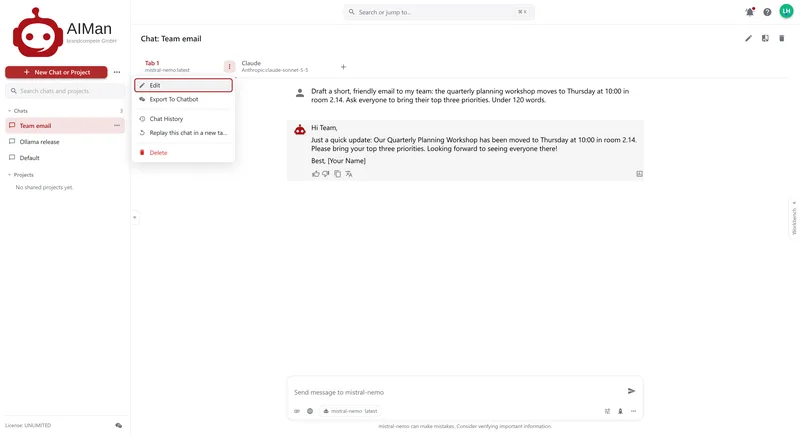Click the first icon left of the model selector
The height and width of the screenshot is (435, 800).
coord(297,411)
